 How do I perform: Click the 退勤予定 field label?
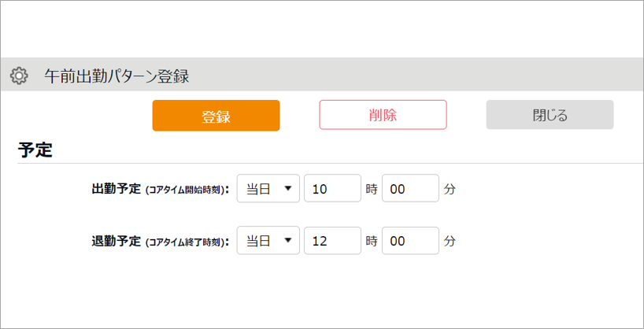pos(117,241)
